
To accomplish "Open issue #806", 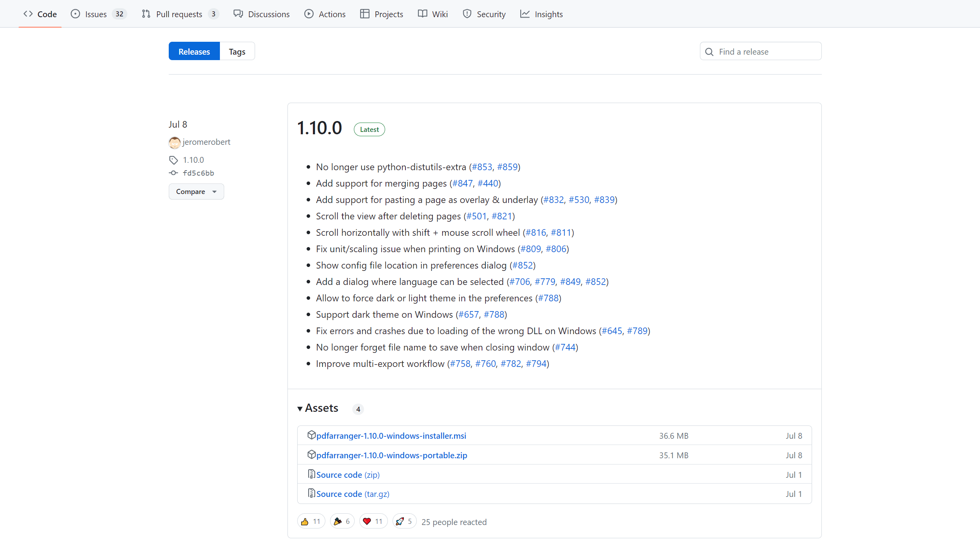I will [556, 249].
